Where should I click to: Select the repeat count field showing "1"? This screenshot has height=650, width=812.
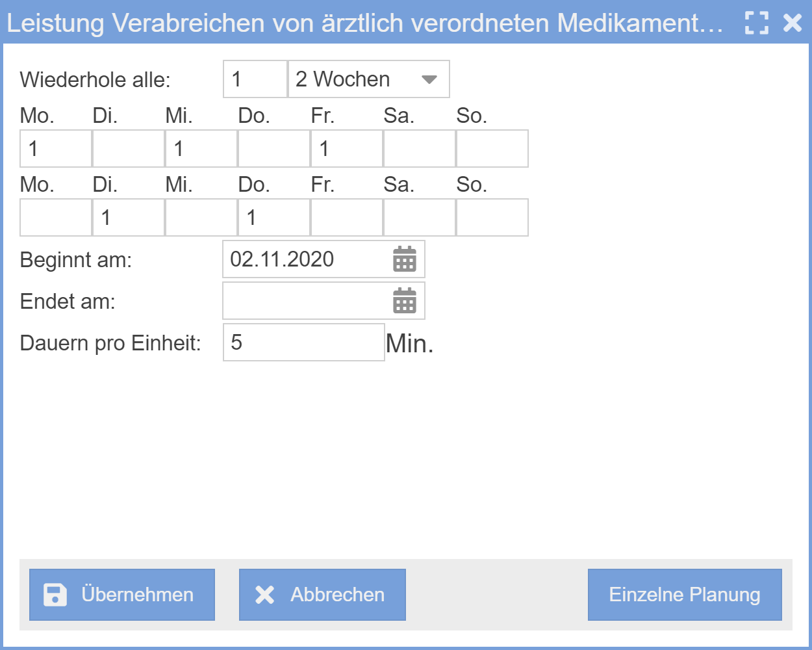[255, 79]
